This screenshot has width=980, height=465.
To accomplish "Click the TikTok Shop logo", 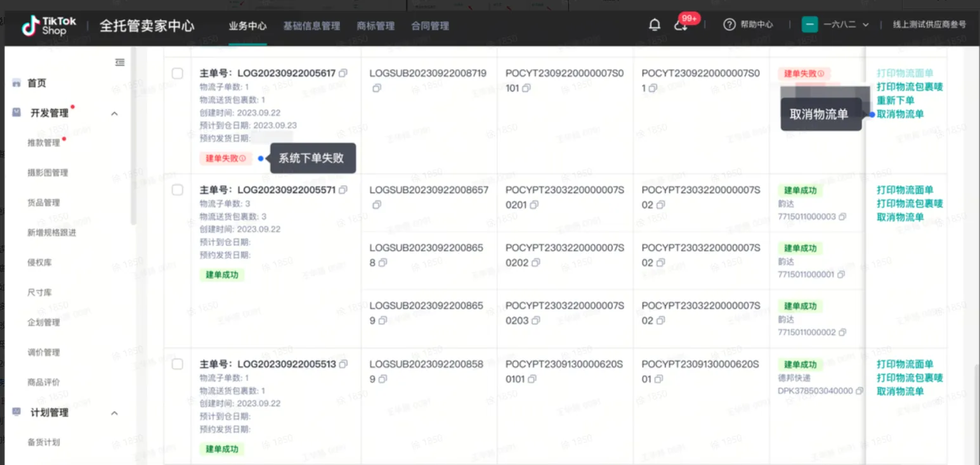I will point(49,25).
